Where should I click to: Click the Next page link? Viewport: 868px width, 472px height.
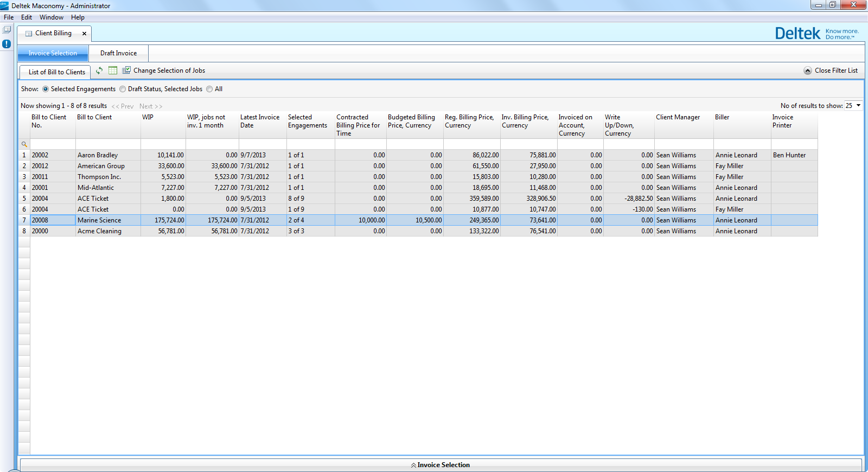pyautogui.click(x=151, y=106)
